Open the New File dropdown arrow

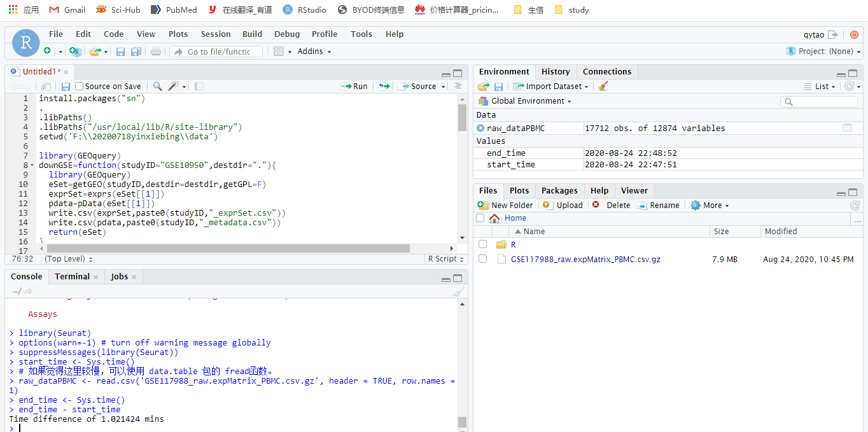click(61, 52)
